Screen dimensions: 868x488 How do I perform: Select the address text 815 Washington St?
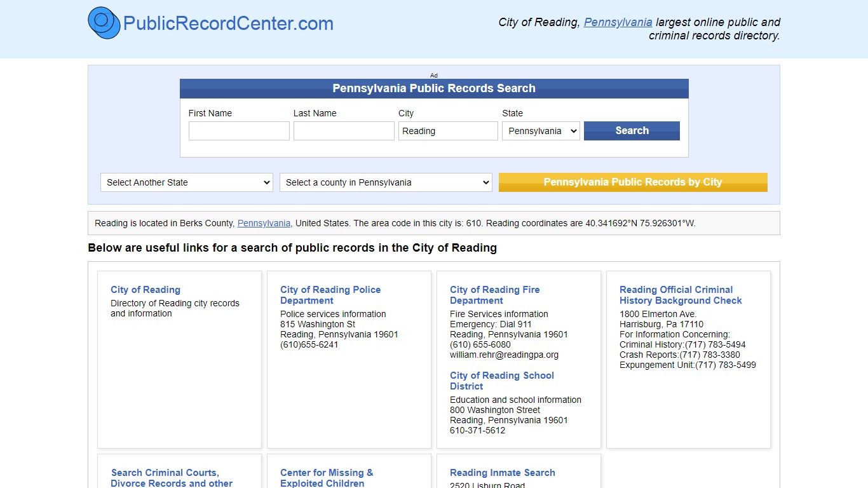pyautogui.click(x=318, y=324)
